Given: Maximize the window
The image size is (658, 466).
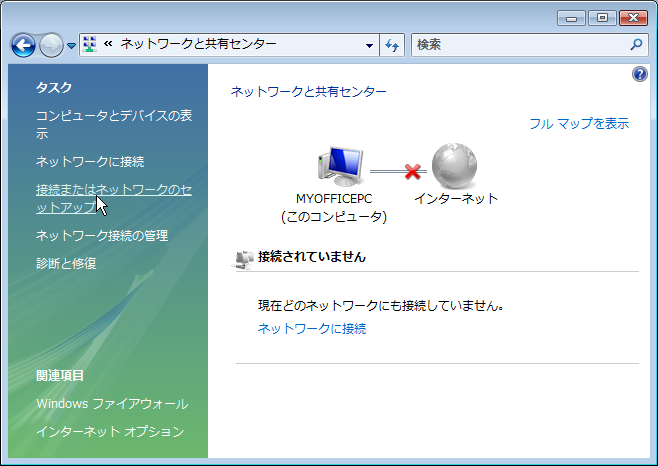Looking at the screenshot, I should (x=602, y=18).
